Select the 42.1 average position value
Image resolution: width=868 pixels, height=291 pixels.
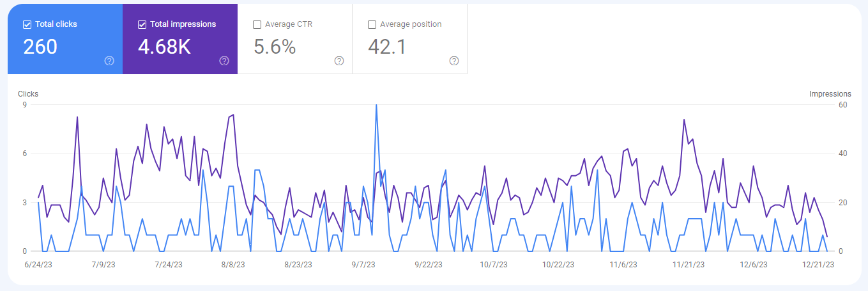(x=387, y=47)
